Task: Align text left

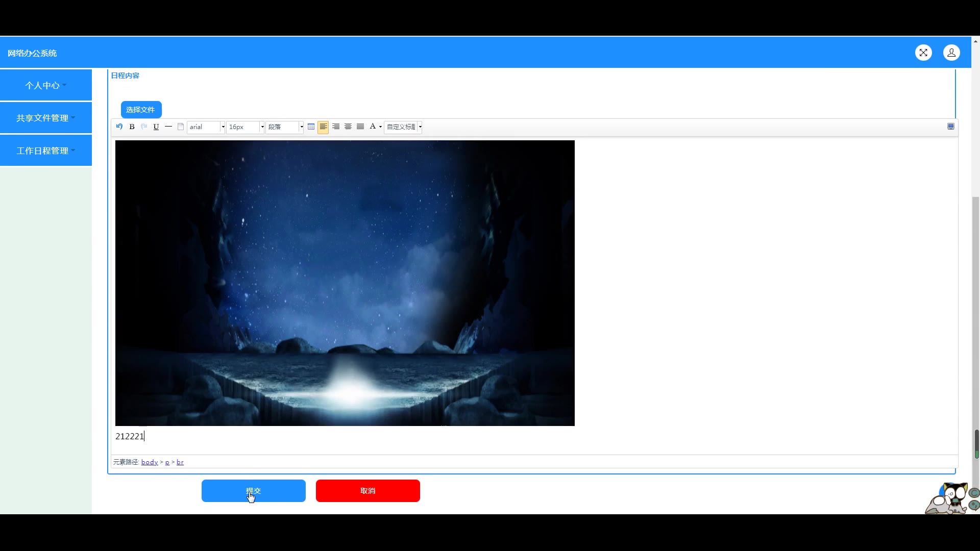Action: [x=323, y=127]
